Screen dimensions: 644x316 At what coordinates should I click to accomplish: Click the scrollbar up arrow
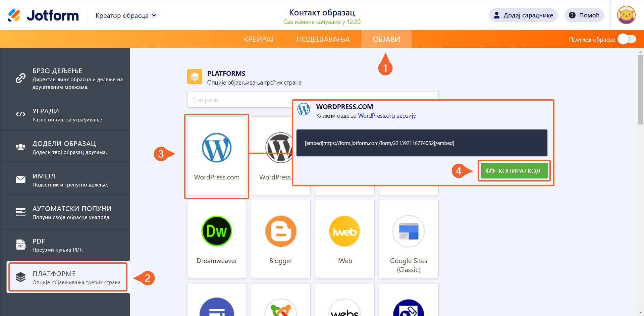click(641, 52)
